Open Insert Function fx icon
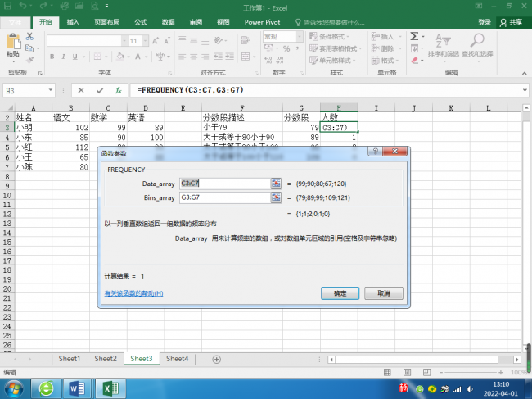This screenshot has height=399, width=532. pos(118,90)
